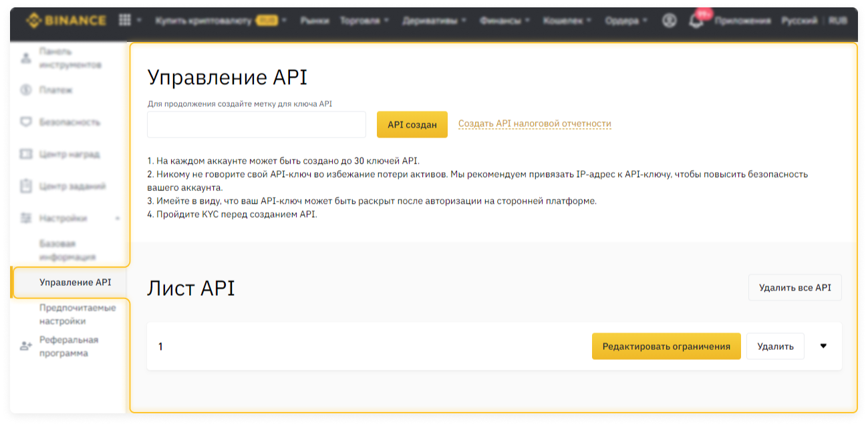Open the Кошелек dropdown menu

click(x=567, y=21)
